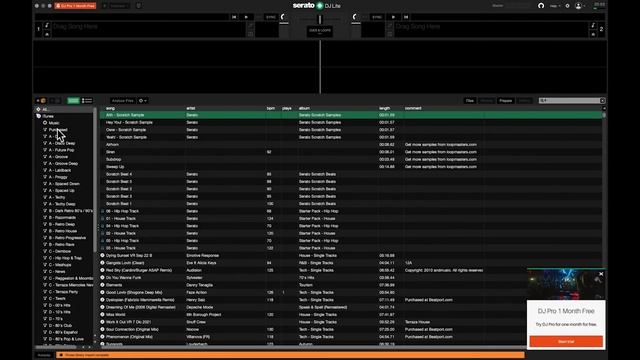This screenshot has height=360, width=640.
Task: Switch library to list view icon
Action: (87, 100)
